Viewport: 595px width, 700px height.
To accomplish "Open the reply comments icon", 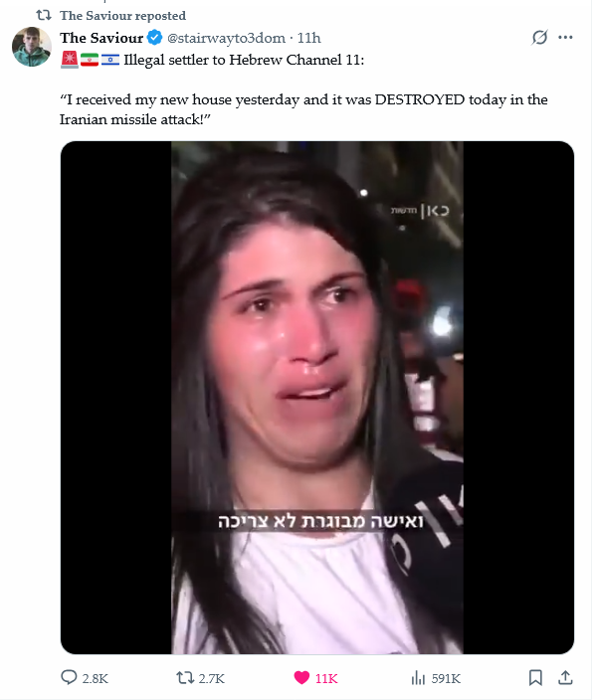I will pos(69,678).
